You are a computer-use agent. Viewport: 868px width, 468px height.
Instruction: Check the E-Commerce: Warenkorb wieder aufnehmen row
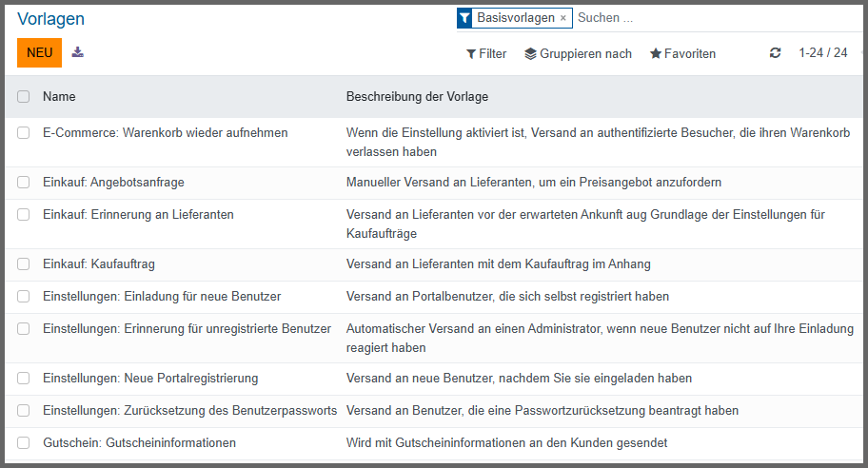(x=24, y=132)
